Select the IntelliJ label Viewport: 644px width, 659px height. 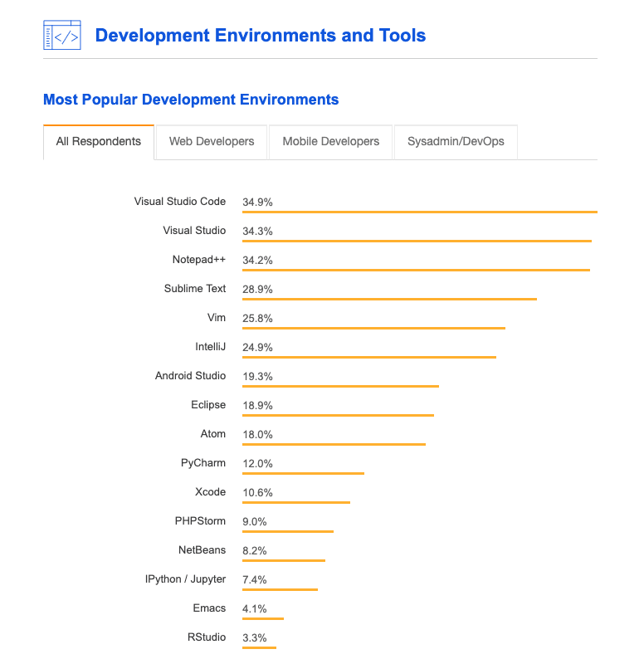[210, 346]
